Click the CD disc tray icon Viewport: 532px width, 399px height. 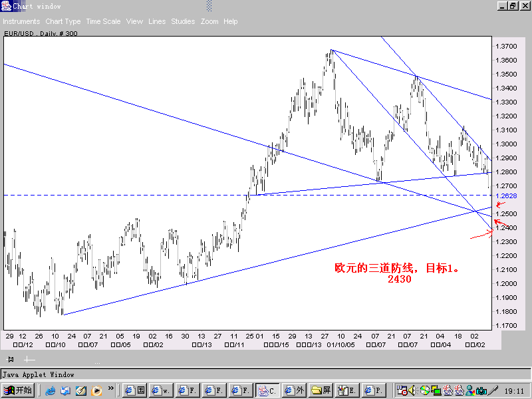point(424,391)
